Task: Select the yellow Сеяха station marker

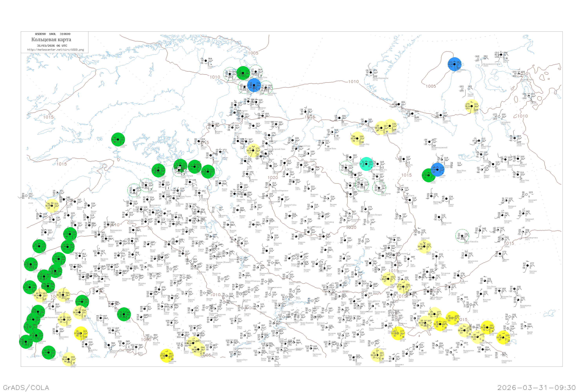Action: (x=472, y=106)
